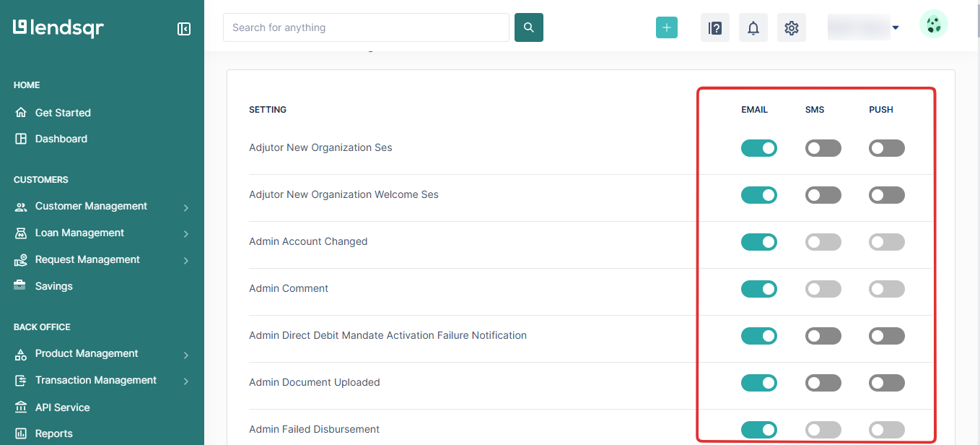
Task: Open the account name dropdown arrow
Action: coord(896,28)
